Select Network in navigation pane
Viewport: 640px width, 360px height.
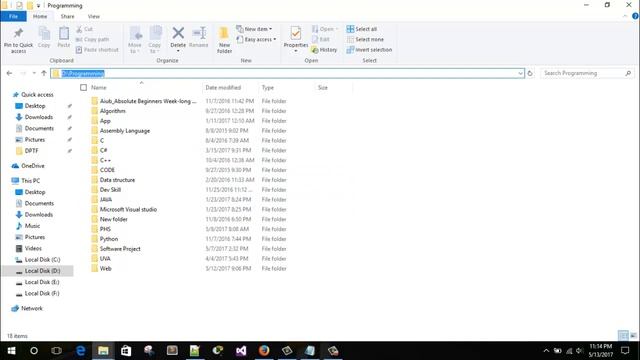point(32,309)
